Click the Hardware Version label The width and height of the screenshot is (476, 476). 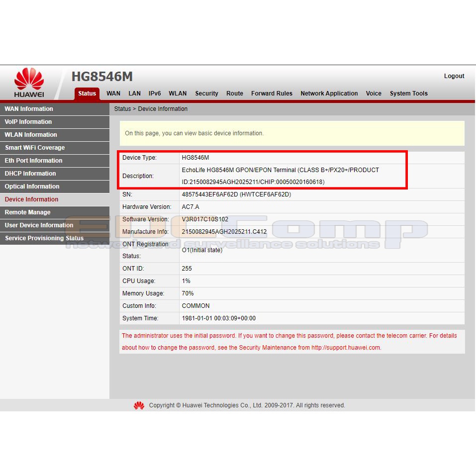[147, 207]
